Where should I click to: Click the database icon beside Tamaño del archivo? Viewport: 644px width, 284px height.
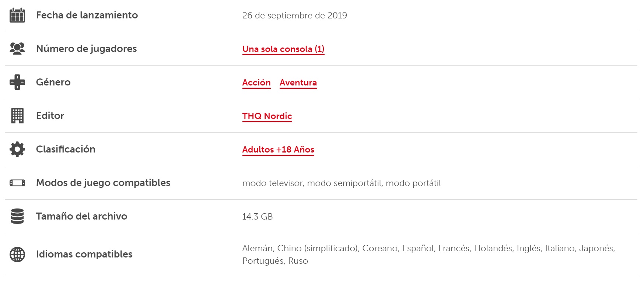pos(17,216)
